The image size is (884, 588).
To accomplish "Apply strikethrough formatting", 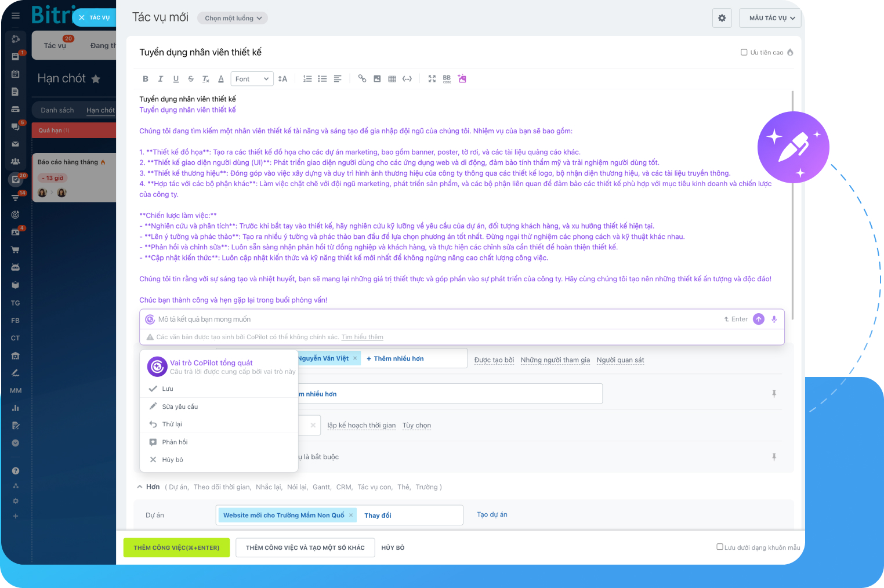I will [x=191, y=79].
